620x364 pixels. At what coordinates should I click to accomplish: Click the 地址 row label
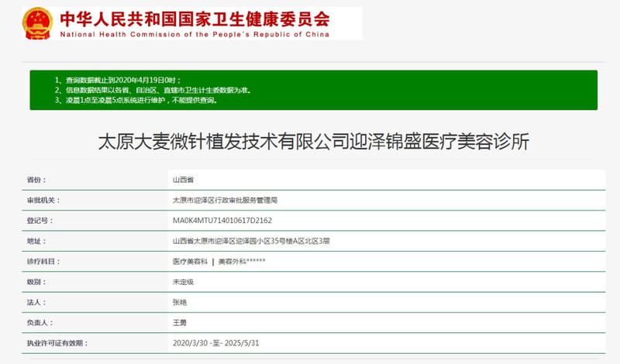[36, 241]
